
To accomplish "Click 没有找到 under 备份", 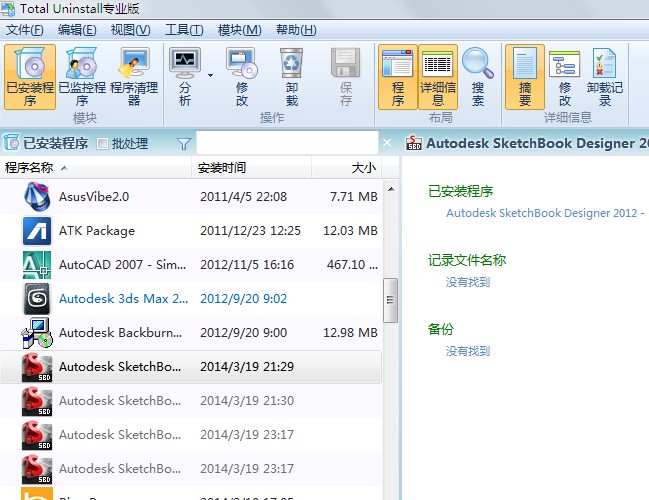I will click(468, 351).
